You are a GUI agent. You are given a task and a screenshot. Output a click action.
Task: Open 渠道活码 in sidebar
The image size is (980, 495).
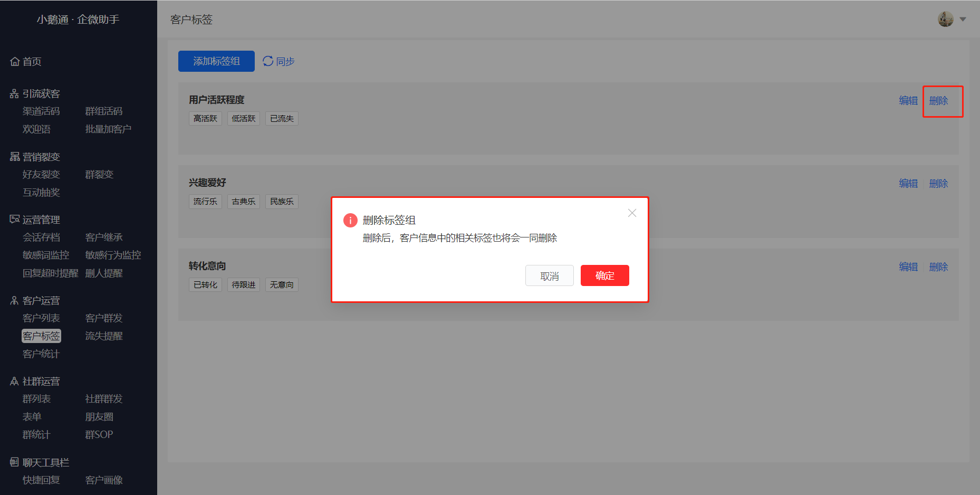[41, 111]
